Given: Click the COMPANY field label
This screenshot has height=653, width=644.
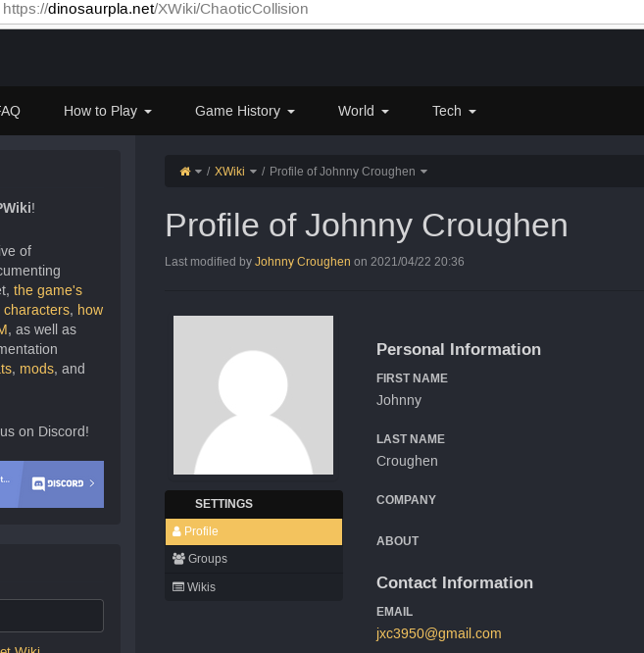Looking at the screenshot, I should click(x=406, y=500).
